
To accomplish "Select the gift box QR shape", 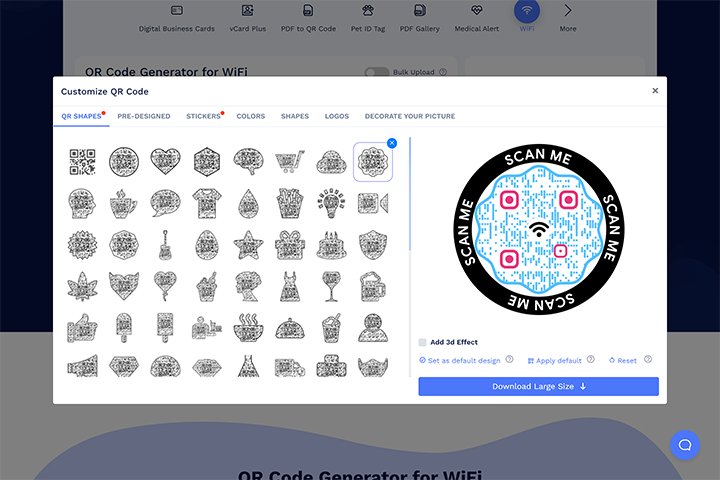I will [290, 245].
